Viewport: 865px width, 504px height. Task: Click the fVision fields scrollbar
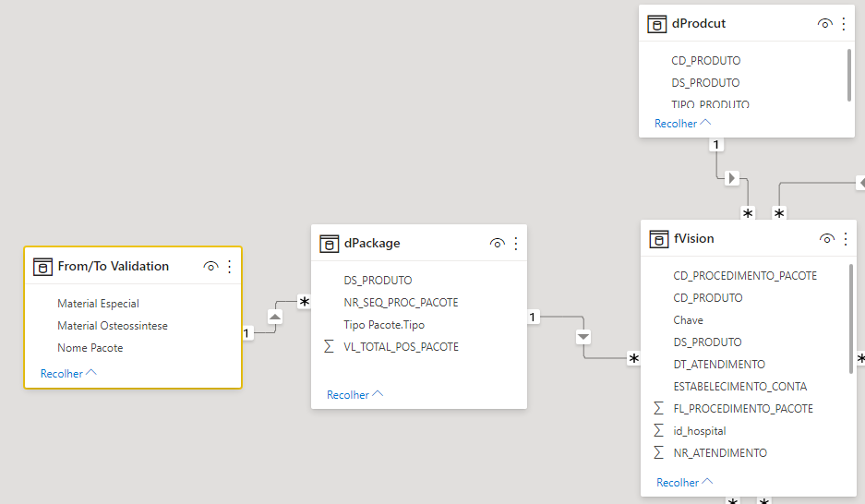pos(851,318)
